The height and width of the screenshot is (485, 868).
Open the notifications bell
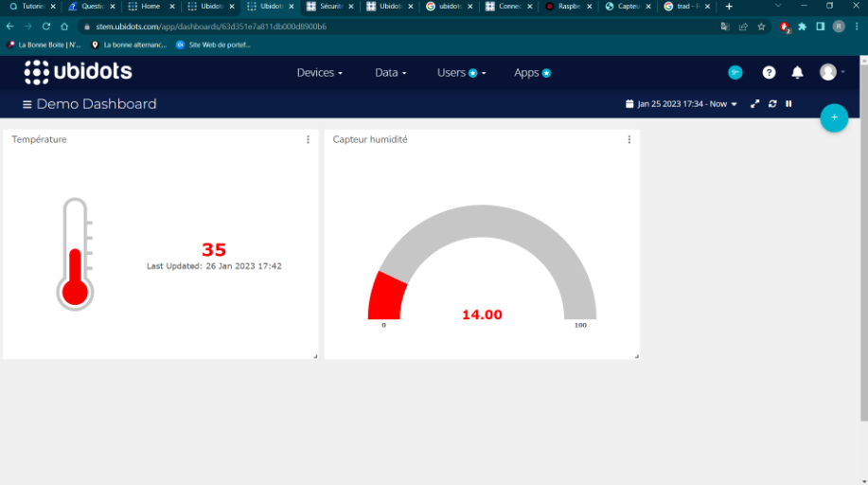pyautogui.click(x=797, y=73)
